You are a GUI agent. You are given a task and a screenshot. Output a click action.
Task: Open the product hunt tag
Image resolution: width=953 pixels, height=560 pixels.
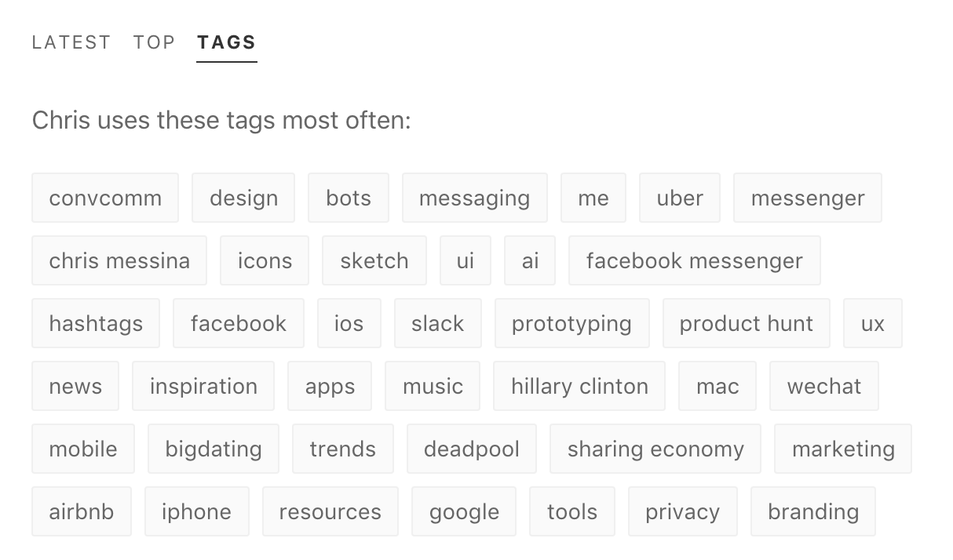coord(746,323)
